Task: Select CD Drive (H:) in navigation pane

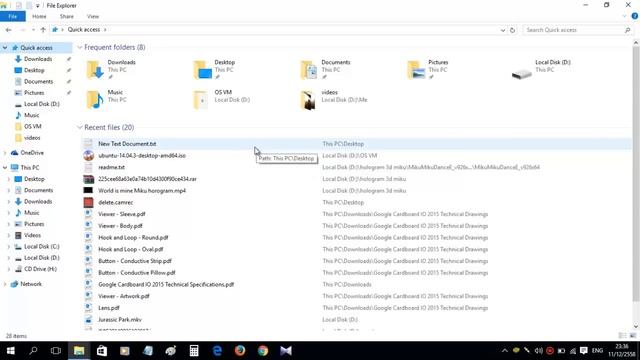Action: point(40,269)
